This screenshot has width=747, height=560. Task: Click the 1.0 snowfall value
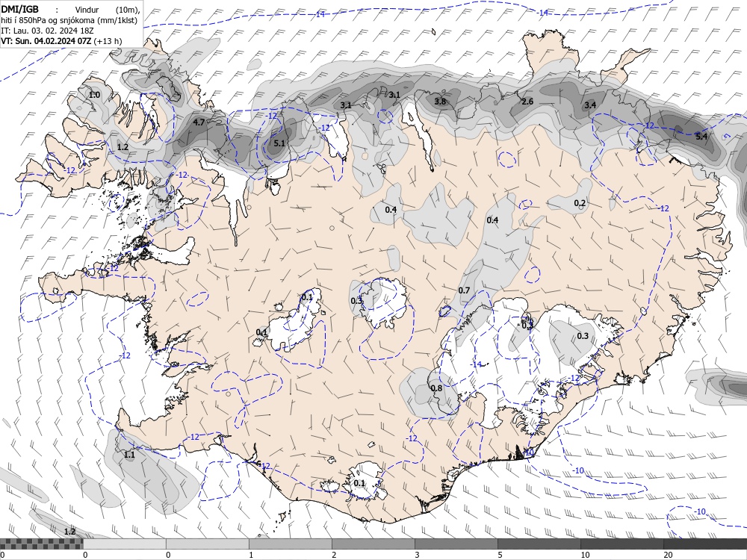pyautogui.click(x=94, y=95)
